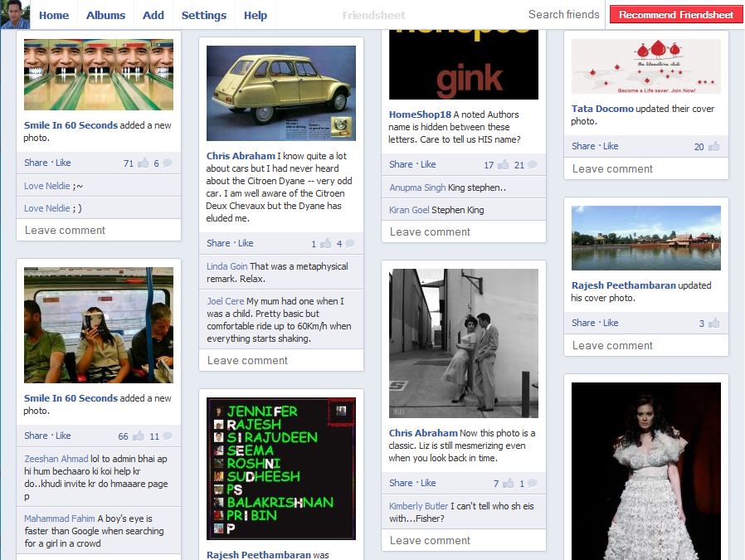Open the Settings menu item
This screenshot has height=560, width=745.
[204, 15]
